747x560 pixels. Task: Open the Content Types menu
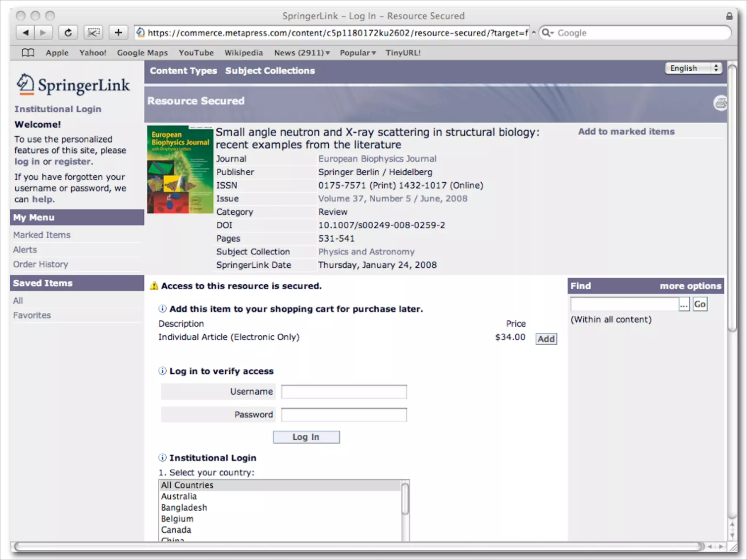[183, 71]
